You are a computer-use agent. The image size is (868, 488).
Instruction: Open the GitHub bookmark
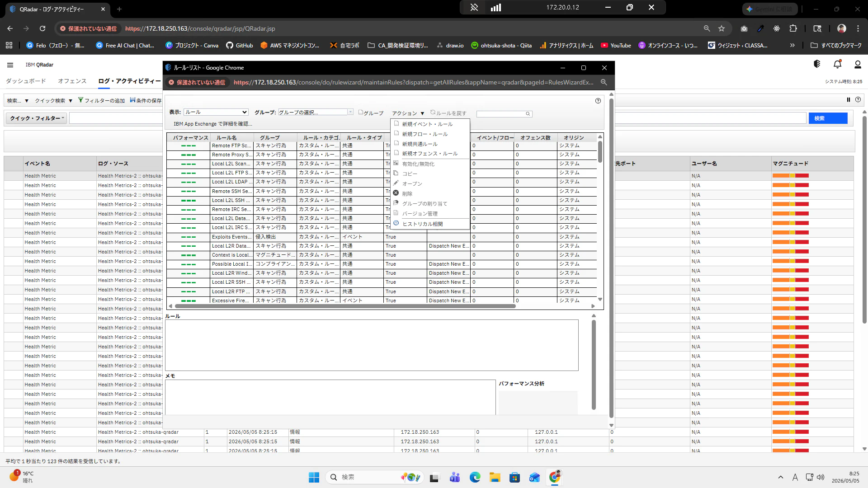pyautogui.click(x=240, y=45)
